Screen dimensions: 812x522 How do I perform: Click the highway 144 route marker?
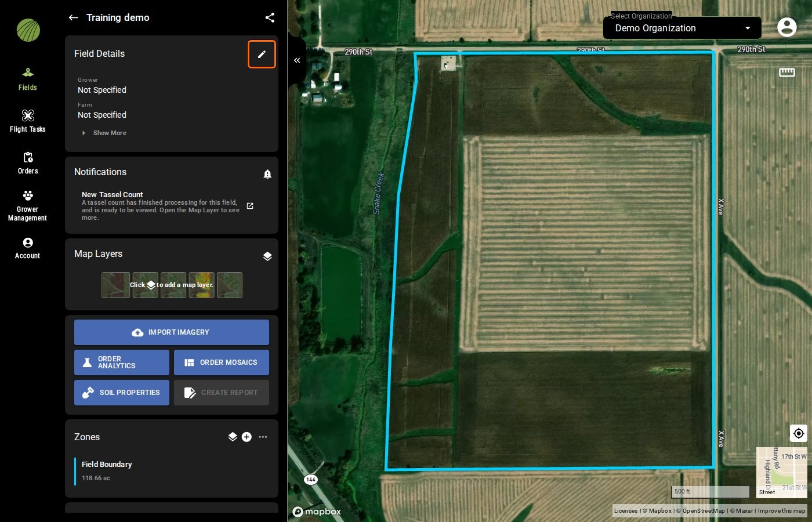311,479
